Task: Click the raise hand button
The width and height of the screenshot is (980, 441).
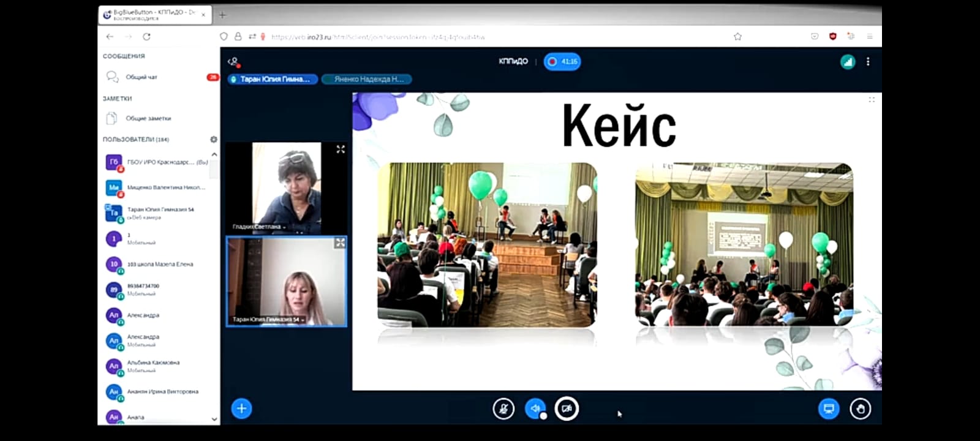Action: pos(861,409)
